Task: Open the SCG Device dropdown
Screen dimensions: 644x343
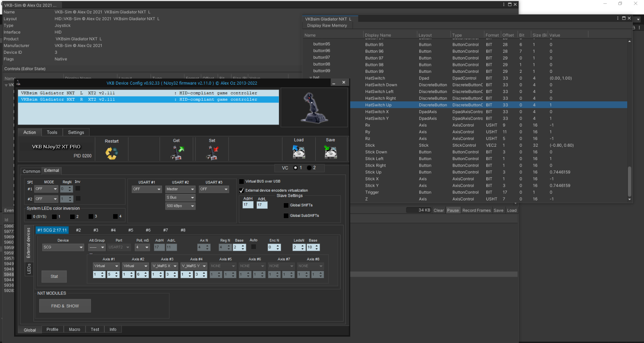Action: click(63, 247)
